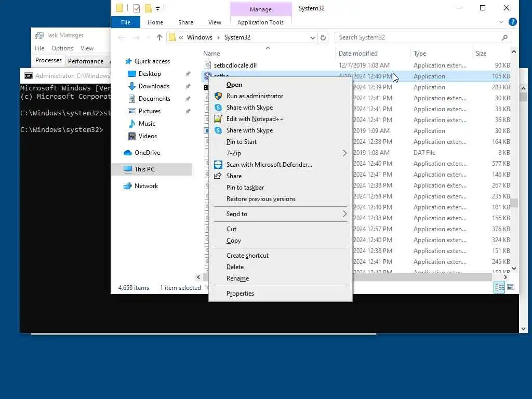Switch to Details view layout icon

click(x=499, y=288)
